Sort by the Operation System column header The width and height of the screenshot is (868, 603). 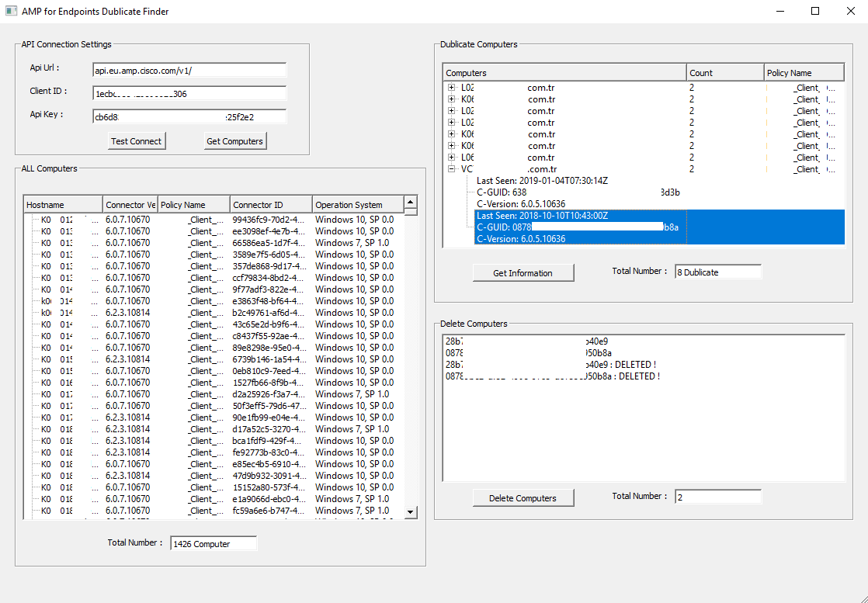[358, 205]
